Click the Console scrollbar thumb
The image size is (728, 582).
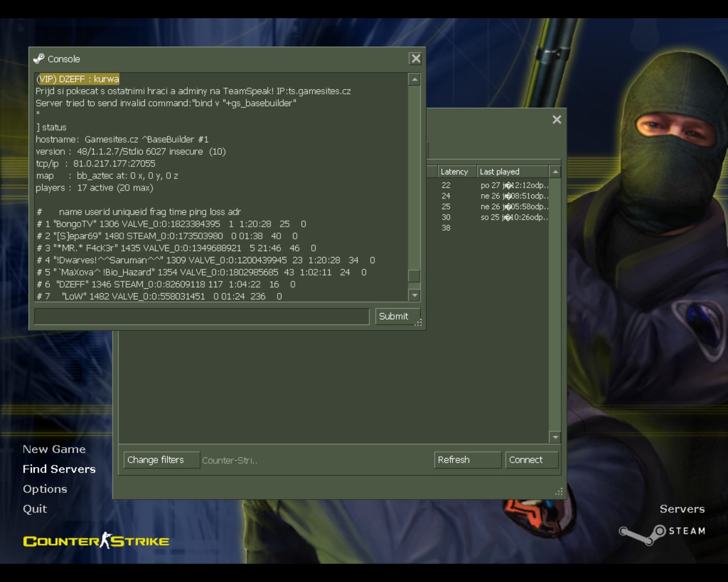pos(415,276)
